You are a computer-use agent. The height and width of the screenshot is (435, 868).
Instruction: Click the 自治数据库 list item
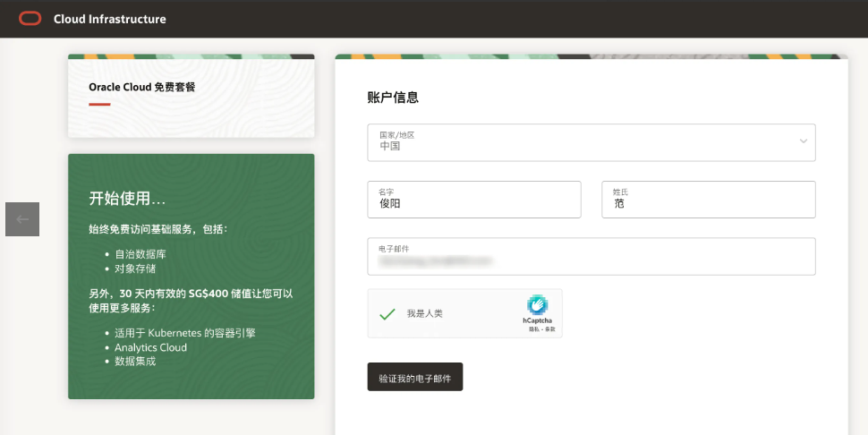(140, 254)
